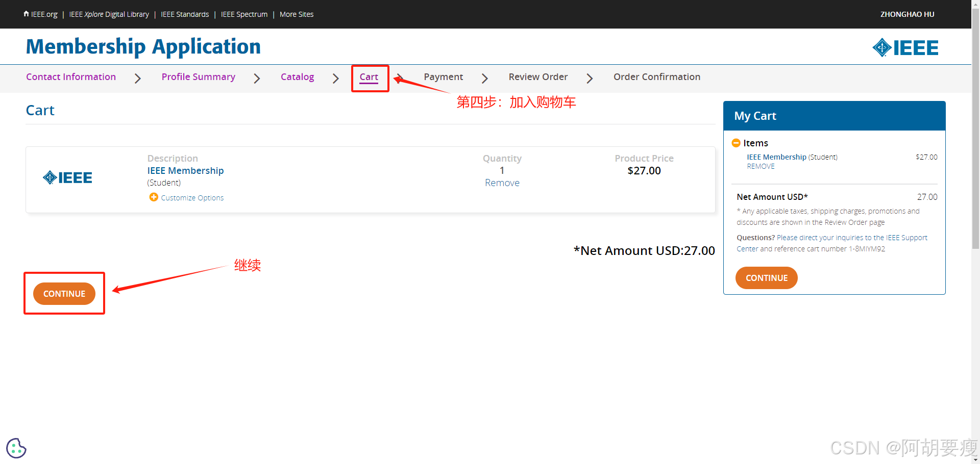Open IEEE Standards link

point(185,14)
